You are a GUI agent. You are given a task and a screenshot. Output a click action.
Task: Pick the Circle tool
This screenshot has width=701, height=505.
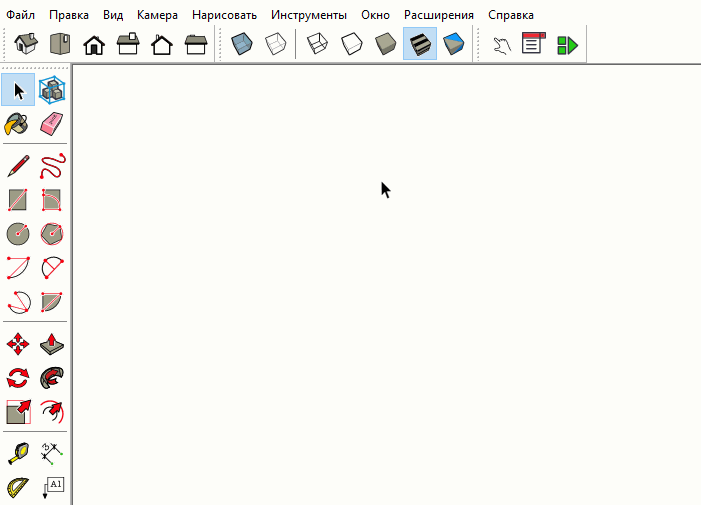pyautogui.click(x=18, y=234)
